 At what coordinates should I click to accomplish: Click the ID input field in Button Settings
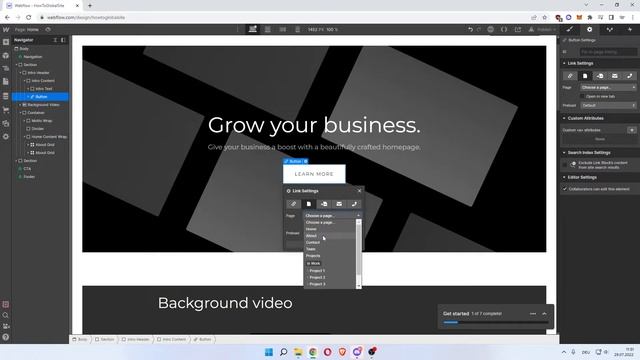point(608,52)
